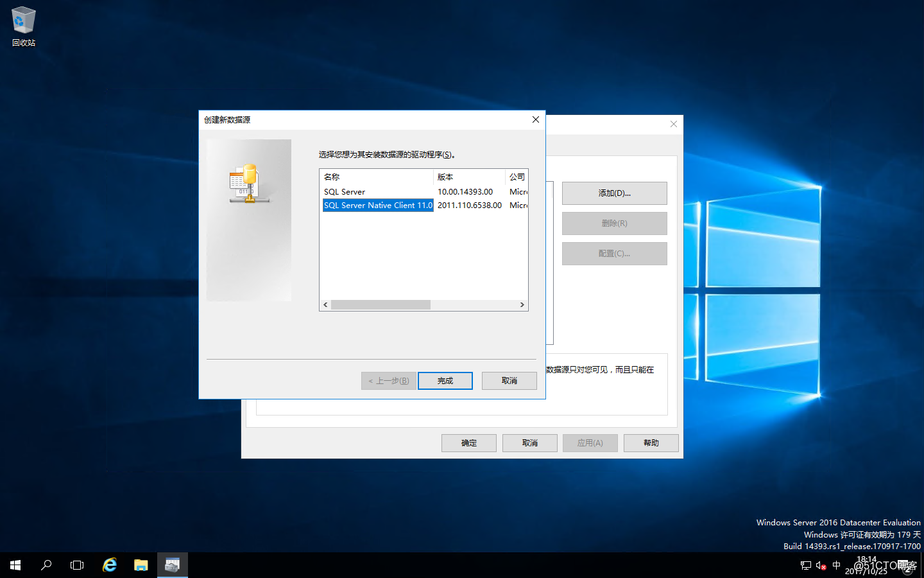Open the network status tray icon

point(806,565)
